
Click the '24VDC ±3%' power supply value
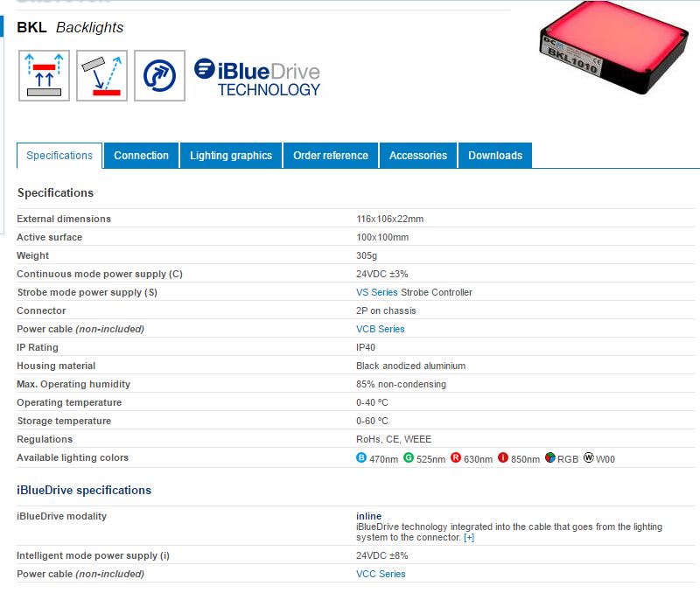(x=382, y=274)
